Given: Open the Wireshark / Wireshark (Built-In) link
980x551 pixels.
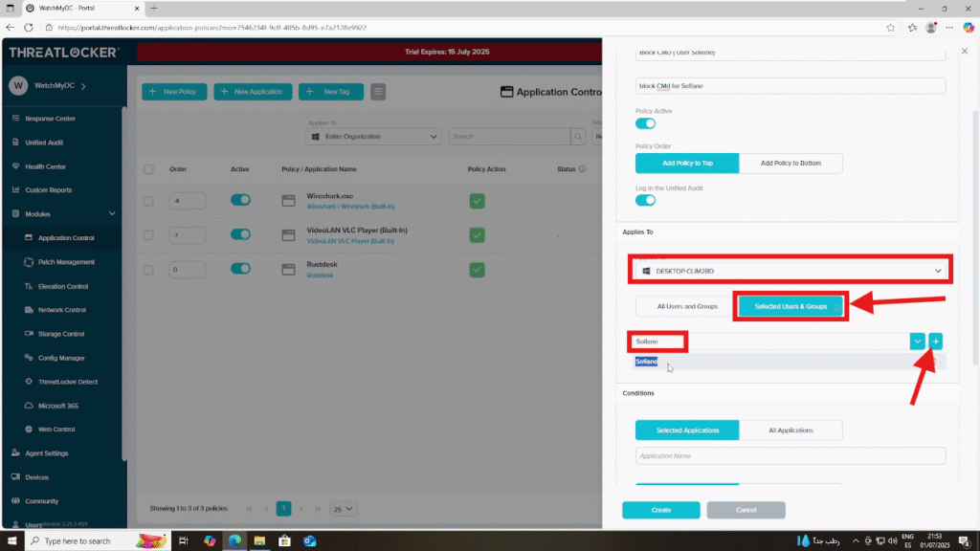Looking at the screenshot, I should click(x=350, y=207).
